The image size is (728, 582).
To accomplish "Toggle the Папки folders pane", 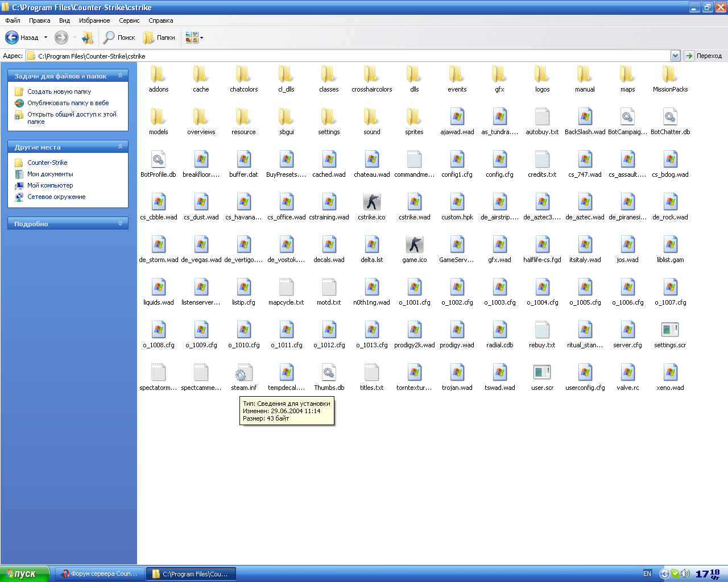I will tap(159, 38).
